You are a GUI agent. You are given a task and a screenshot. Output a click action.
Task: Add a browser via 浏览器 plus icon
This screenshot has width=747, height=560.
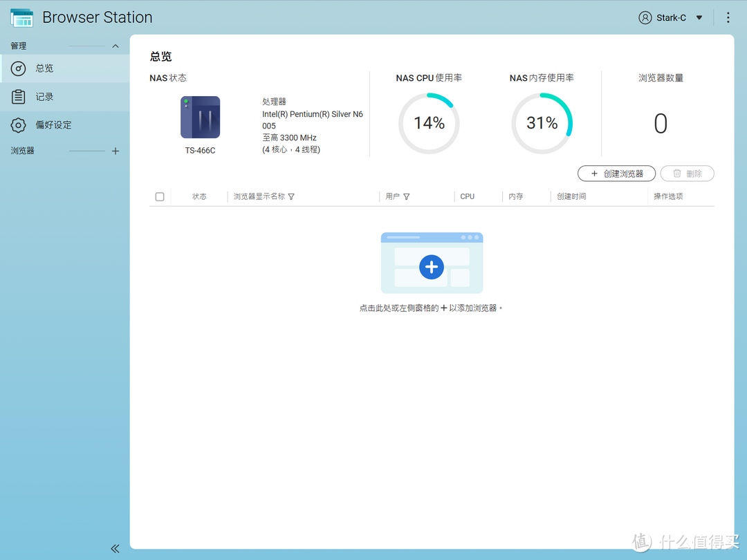(x=116, y=150)
